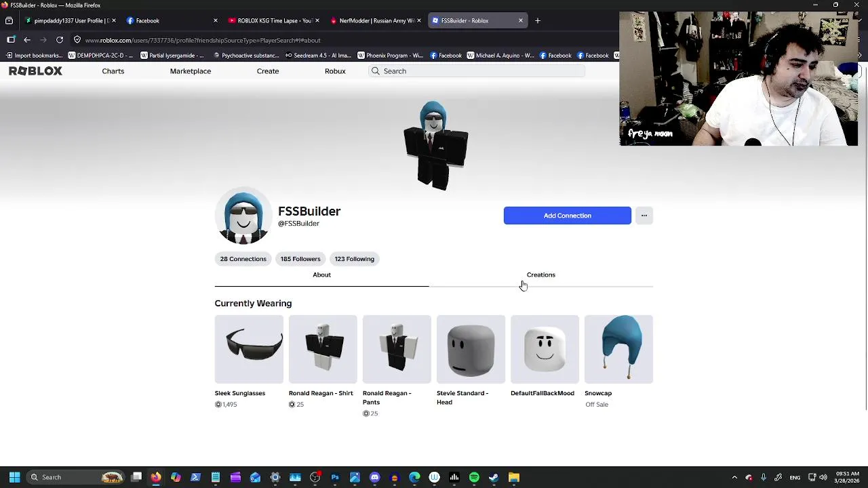868x488 pixels.
Task: Click the taskbar Search box
Action: pos(77,477)
